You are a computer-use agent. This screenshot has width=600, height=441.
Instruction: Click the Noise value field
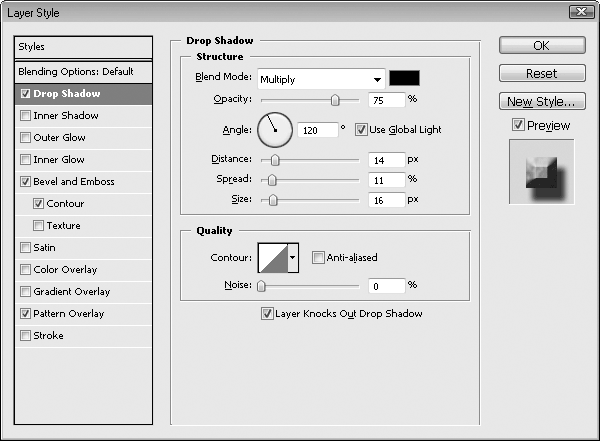386,286
